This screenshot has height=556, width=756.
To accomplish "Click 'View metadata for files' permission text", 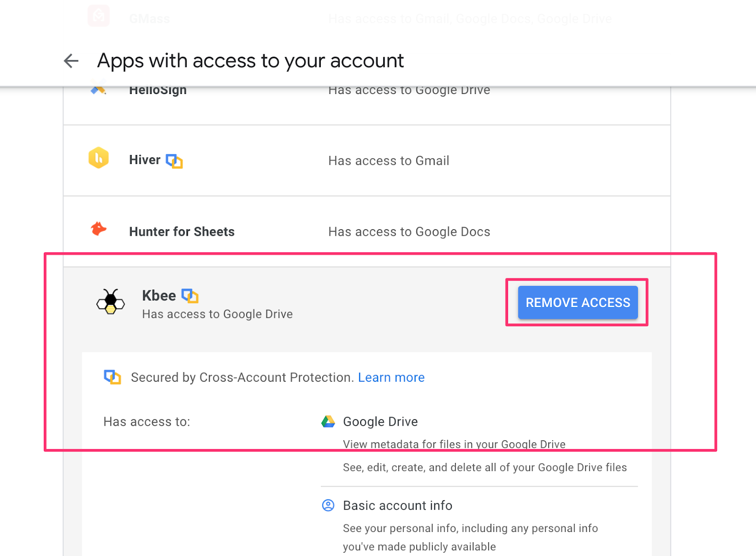I will (x=454, y=445).
